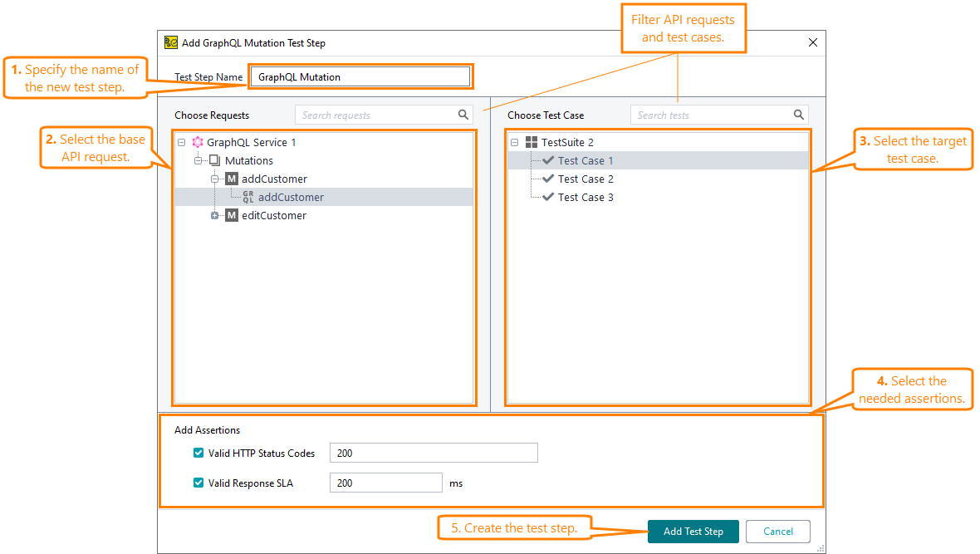
Task: Click the checkmark icon of Test Case 3
Action: pyautogui.click(x=547, y=197)
